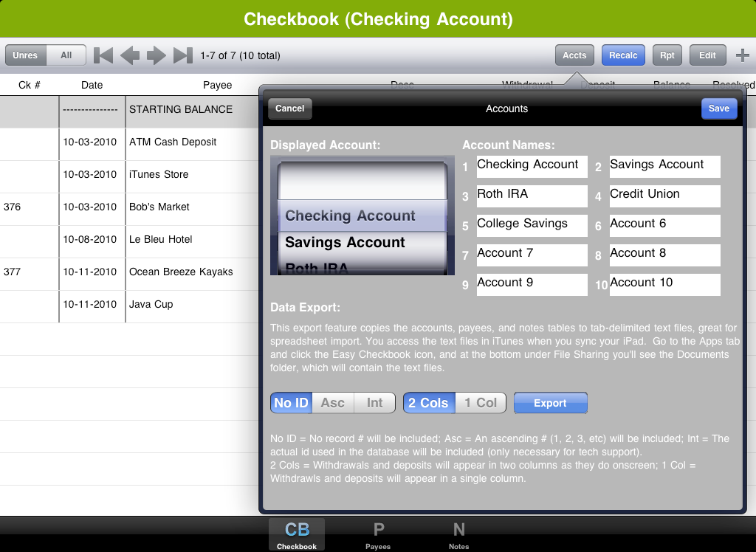Viewport: 756px width, 552px height.
Task: Click the Recalc button
Action: (x=623, y=55)
